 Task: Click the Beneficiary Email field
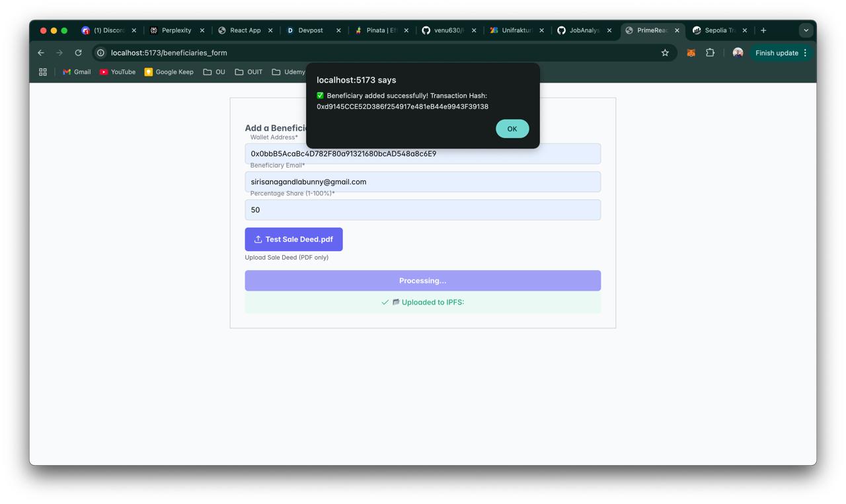click(x=423, y=182)
